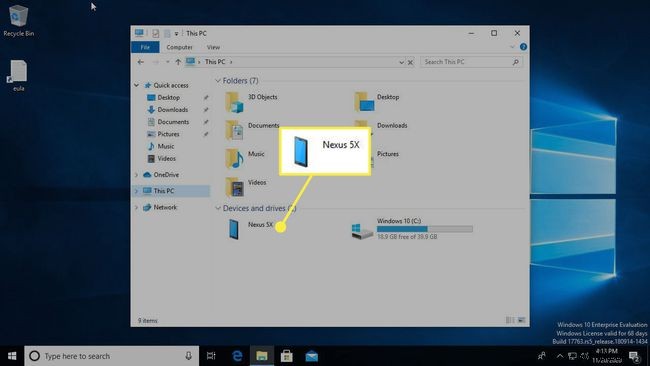Open File Explorer help icon

point(523,47)
